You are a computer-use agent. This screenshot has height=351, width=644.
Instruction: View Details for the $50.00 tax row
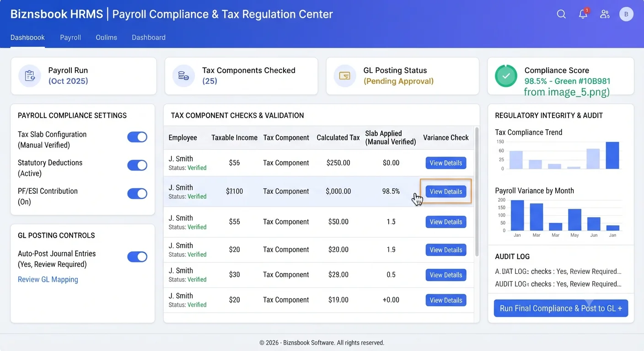click(446, 222)
